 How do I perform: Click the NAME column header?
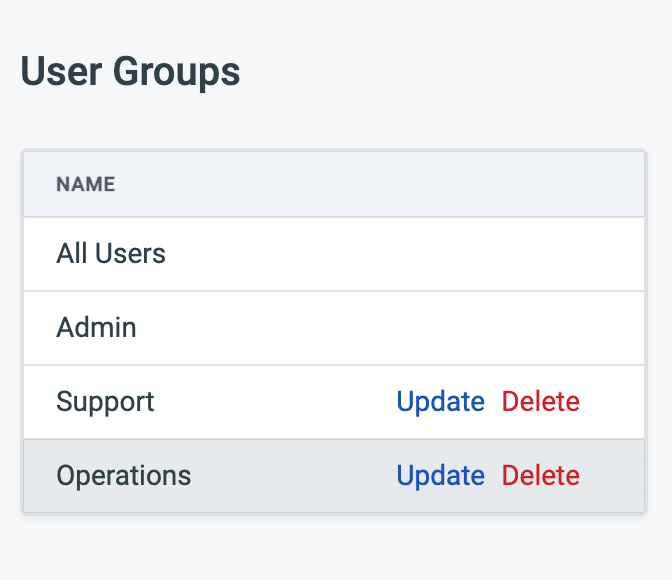(x=85, y=184)
